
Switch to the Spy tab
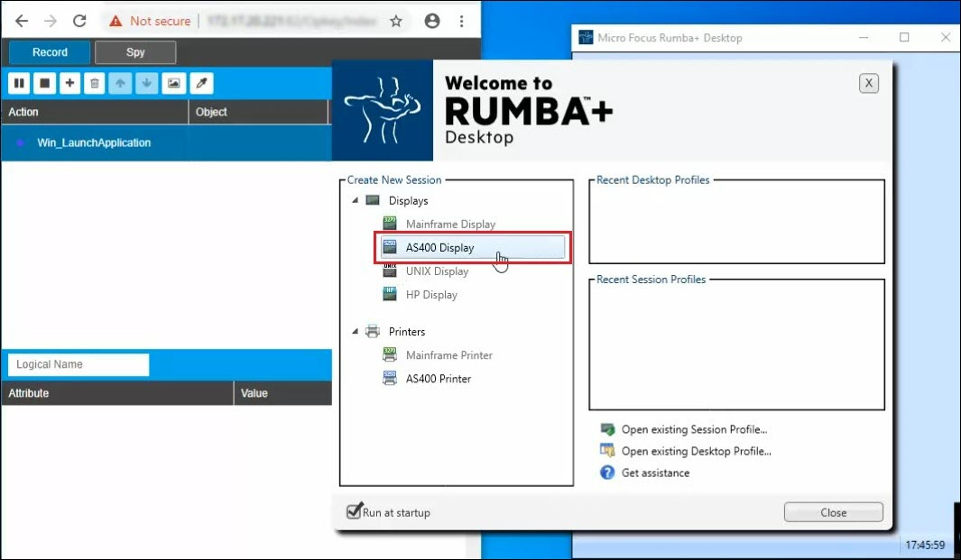coord(135,52)
